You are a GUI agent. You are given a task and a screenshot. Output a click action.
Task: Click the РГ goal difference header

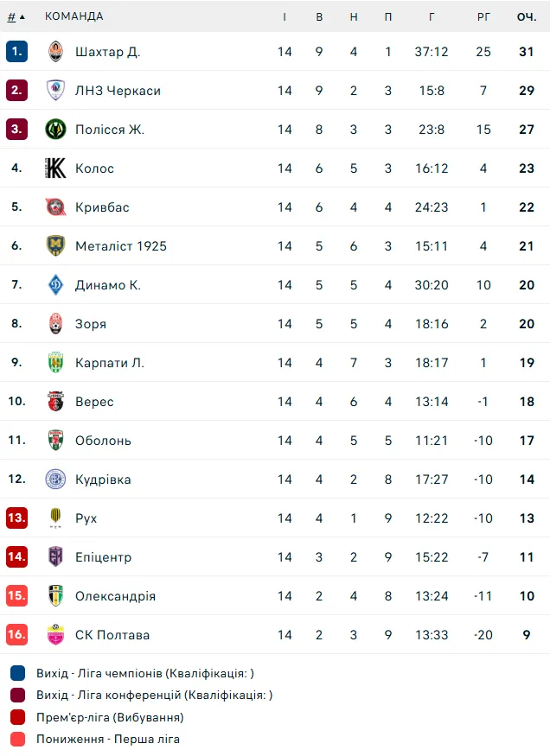pos(483,16)
